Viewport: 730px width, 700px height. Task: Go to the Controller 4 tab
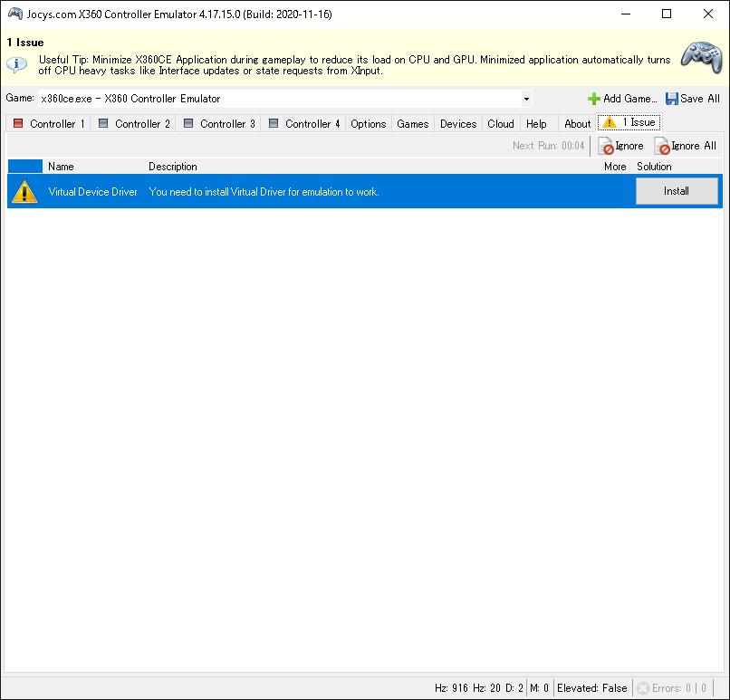click(304, 124)
